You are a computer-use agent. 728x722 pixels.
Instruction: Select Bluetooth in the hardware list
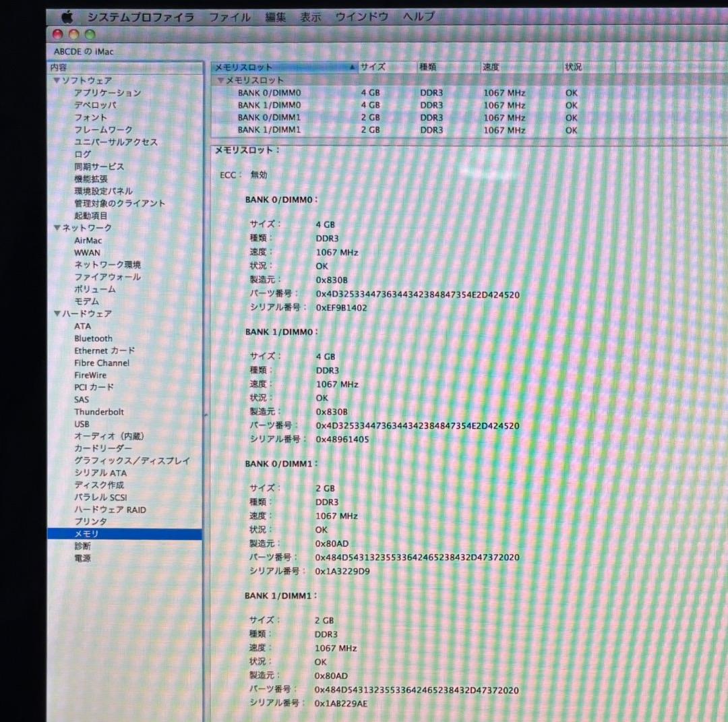(x=93, y=338)
